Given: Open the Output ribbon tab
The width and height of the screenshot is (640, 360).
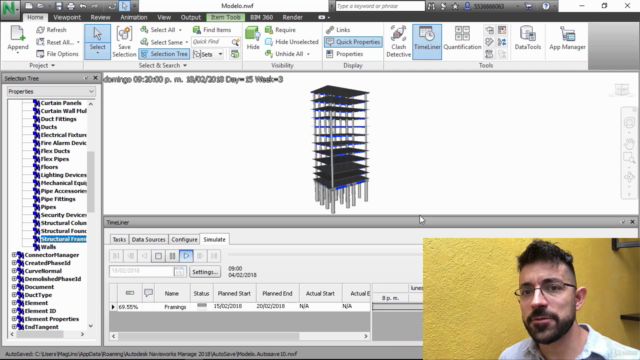Looking at the screenshot, I should [x=191, y=17].
